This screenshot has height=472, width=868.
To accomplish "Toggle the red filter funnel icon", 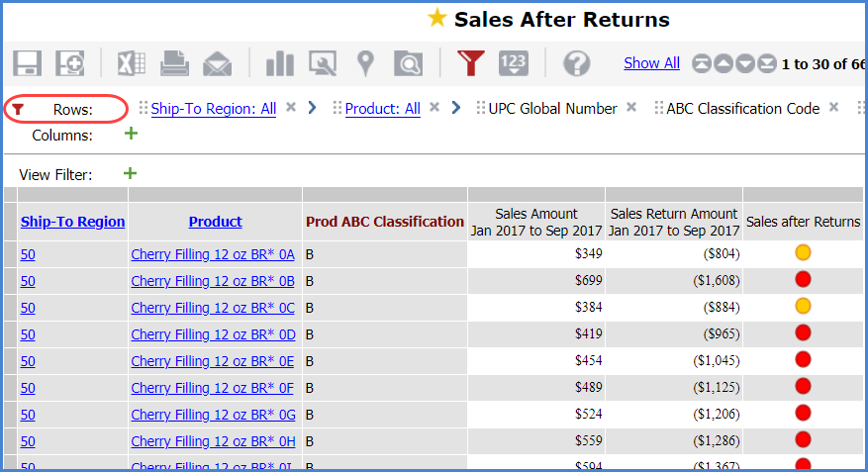I will 470,63.
